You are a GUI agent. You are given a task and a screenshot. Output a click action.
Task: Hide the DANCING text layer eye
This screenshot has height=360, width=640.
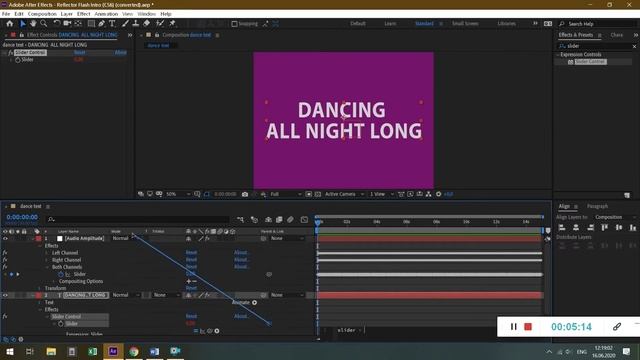5,295
